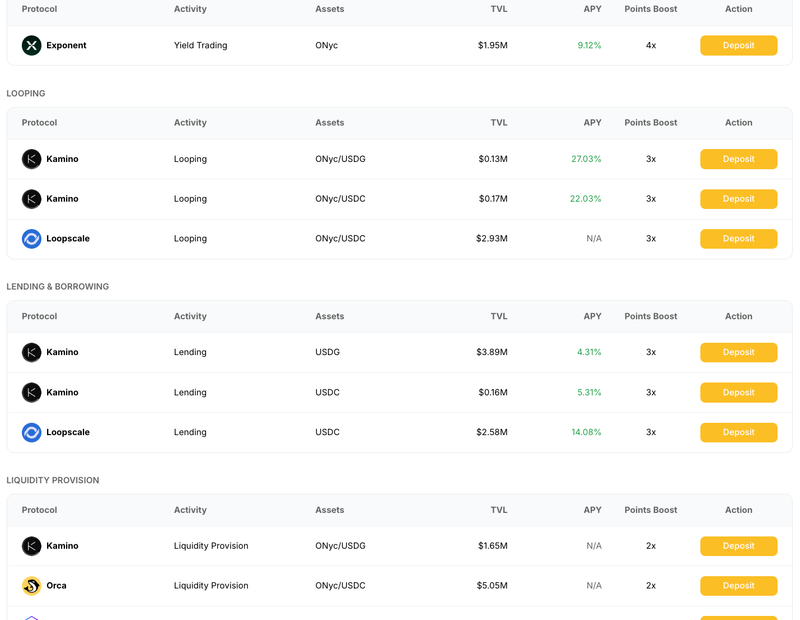This screenshot has height=620, width=800.
Task: Deposit into Kamino ONyc/USDG looping at 27.03%
Action: [x=738, y=159]
